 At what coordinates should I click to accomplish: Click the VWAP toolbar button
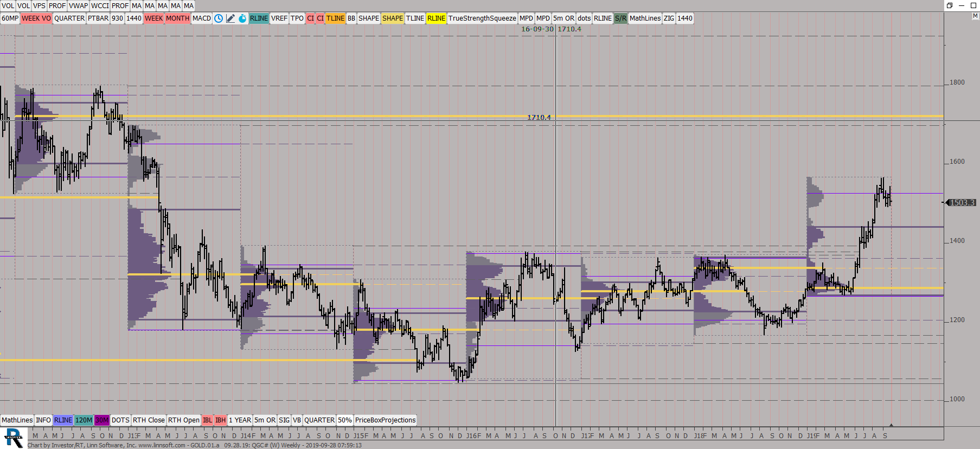tap(78, 6)
